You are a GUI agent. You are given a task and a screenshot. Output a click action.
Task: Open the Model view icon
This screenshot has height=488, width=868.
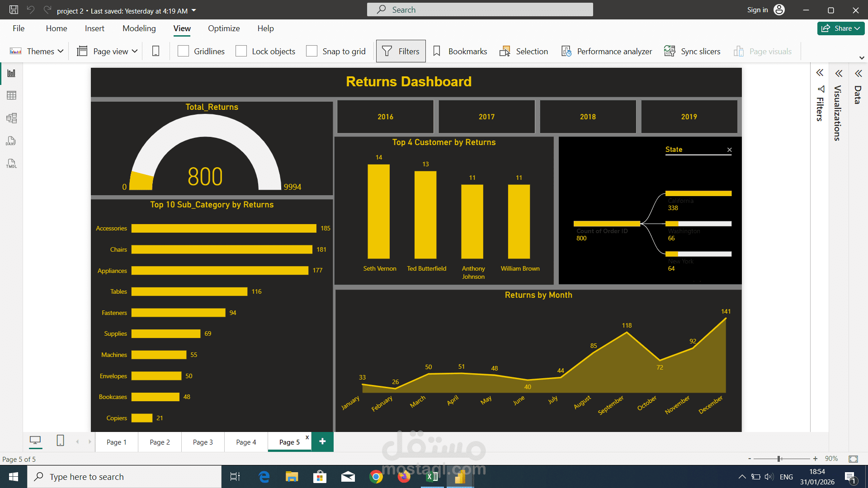click(x=12, y=118)
